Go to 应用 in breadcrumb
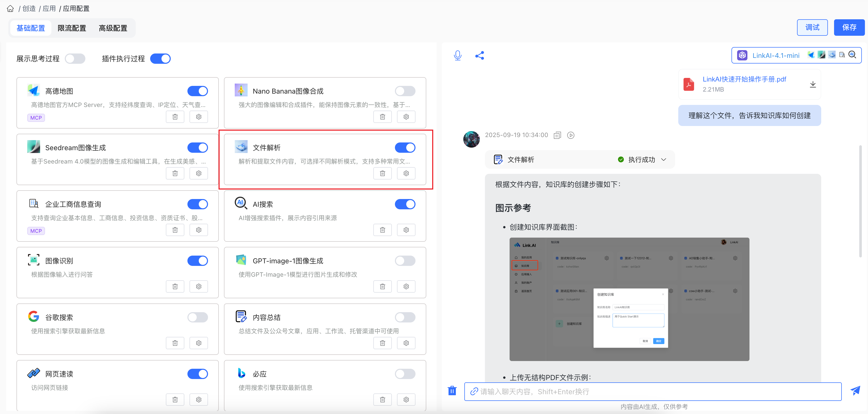This screenshot has width=868, height=414. pyautogui.click(x=49, y=8)
